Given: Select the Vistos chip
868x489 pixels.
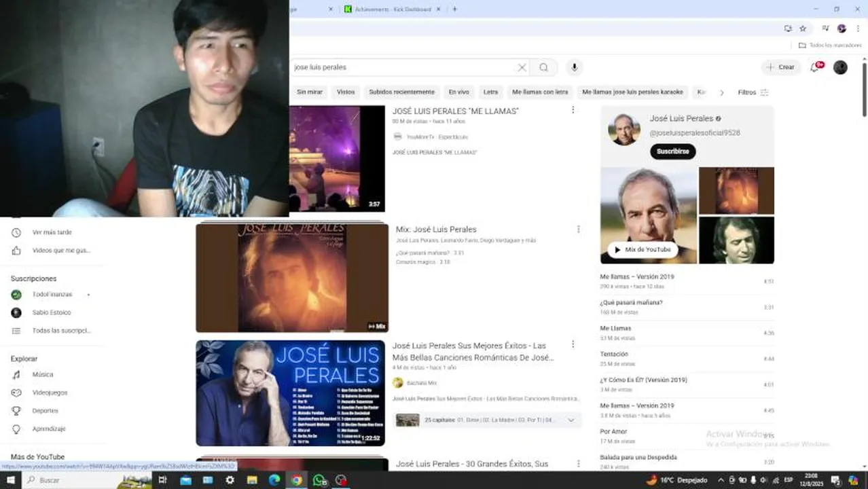Looking at the screenshot, I should click(346, 92).
